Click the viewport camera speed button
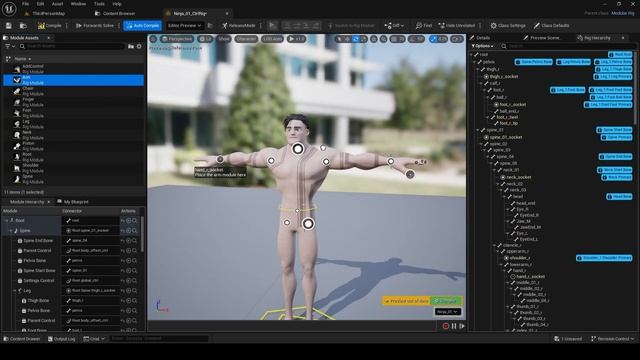The height and width of the screenshot is (360, 640). click(457, 39)
